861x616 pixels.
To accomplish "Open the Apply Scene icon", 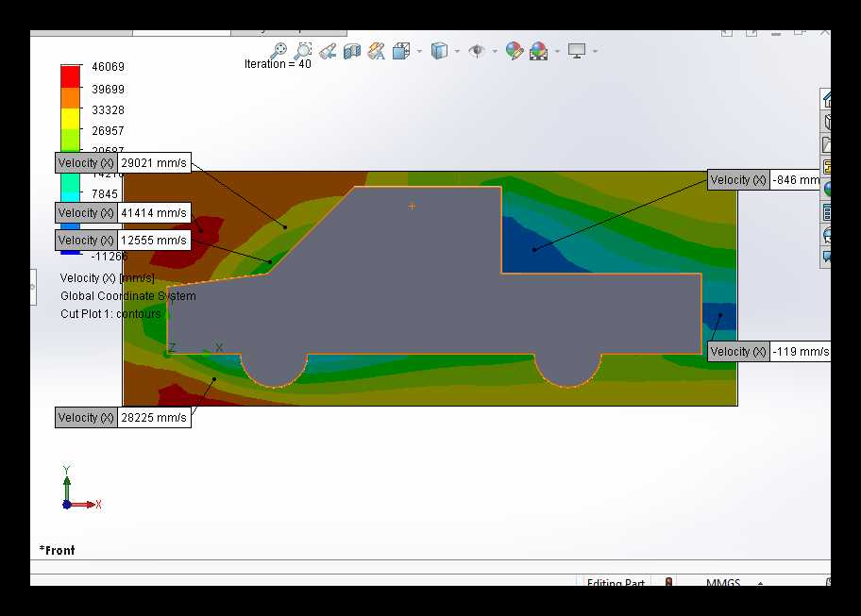I will (539, 51).
